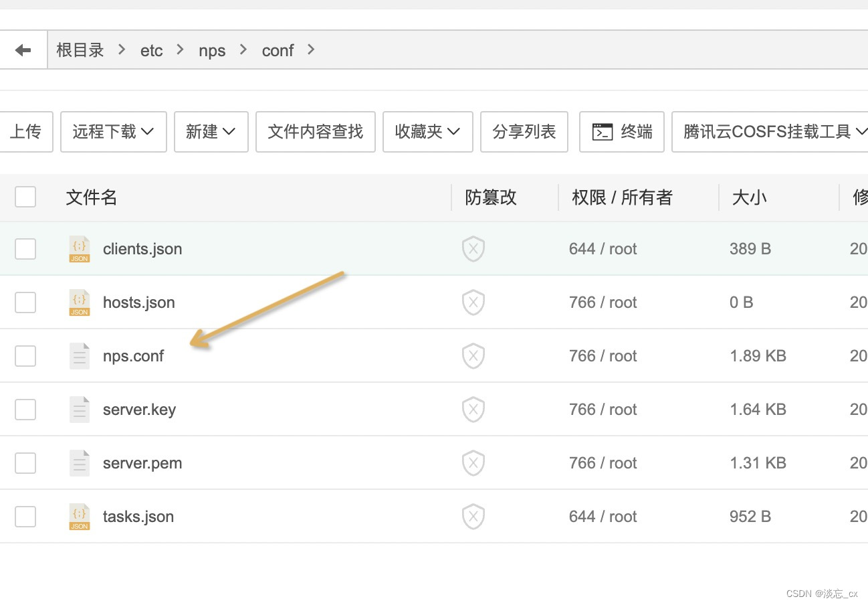Toggle tamper-proof shield for hosts.json

click(x=473, y=302)
